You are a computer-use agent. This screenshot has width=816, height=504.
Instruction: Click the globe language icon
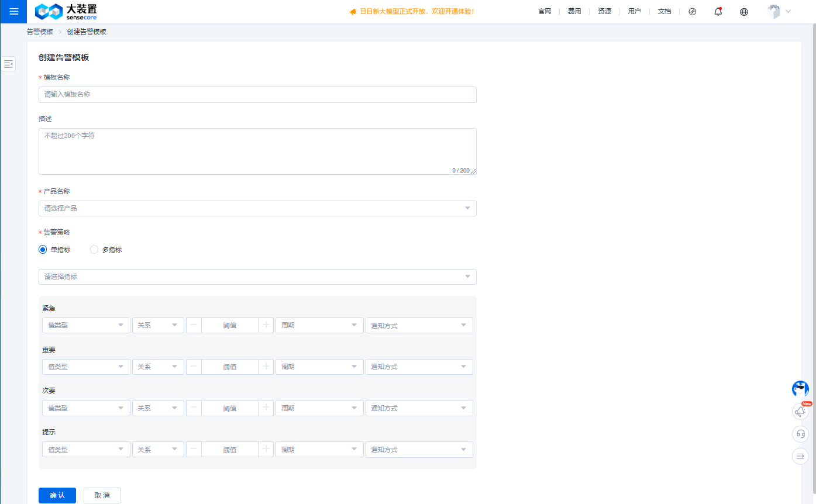(744, 12)
